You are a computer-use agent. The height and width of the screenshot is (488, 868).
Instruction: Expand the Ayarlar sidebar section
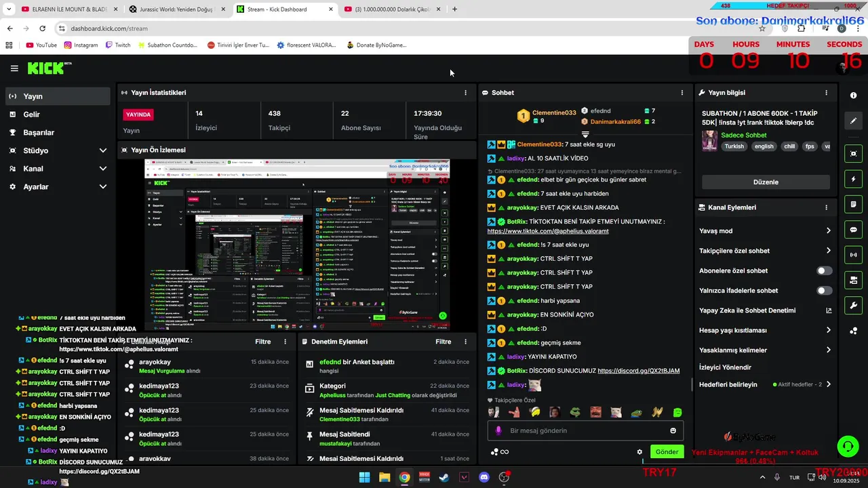pos(103,186)
